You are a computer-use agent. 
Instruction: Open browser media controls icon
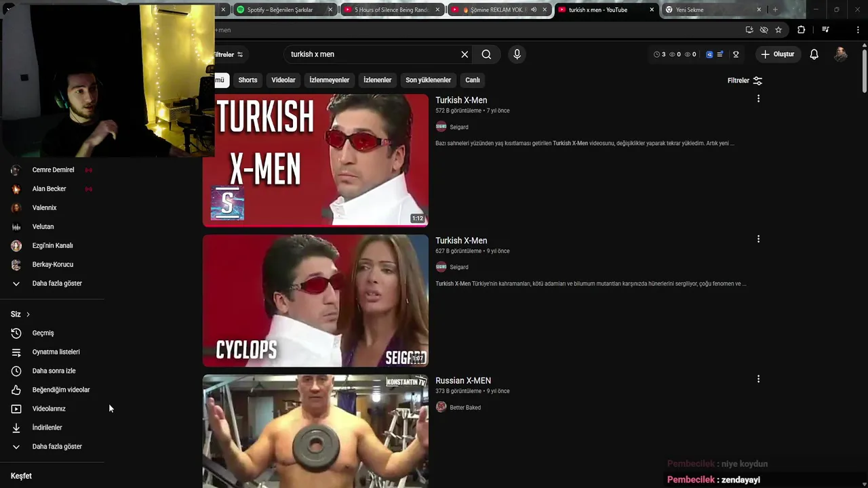pos(825,30)
